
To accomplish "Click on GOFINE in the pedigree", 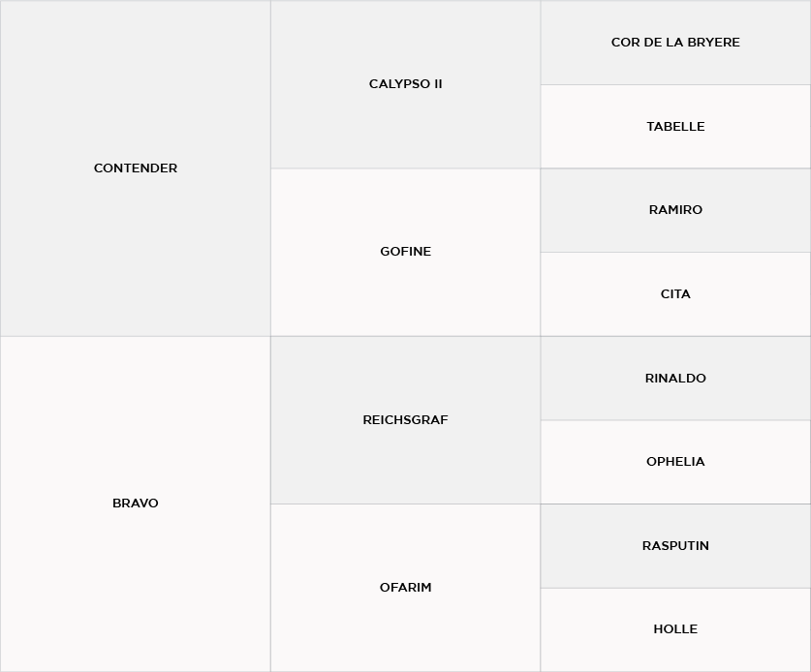I will [405, 252].
